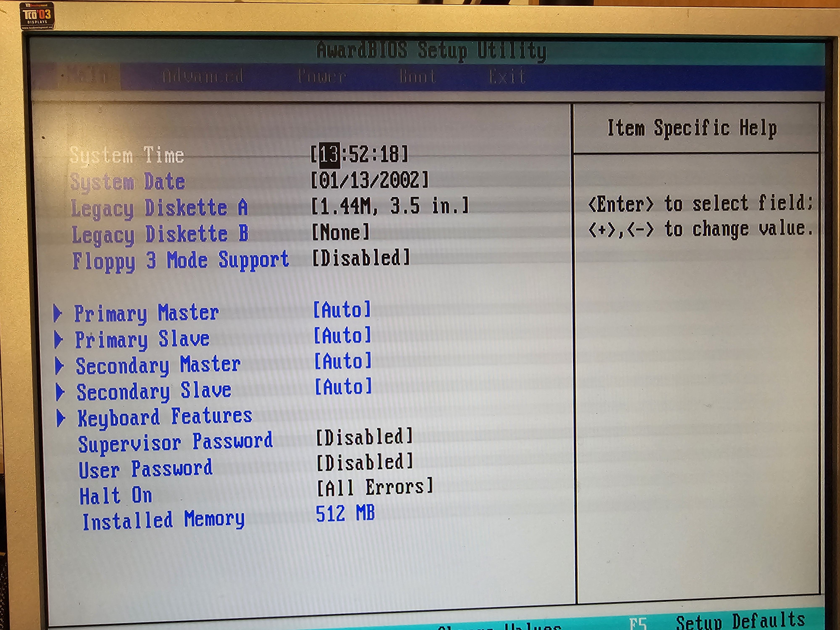Click the System Time label
Viewport: 840px width, 630px height.
tap(127, 155)
